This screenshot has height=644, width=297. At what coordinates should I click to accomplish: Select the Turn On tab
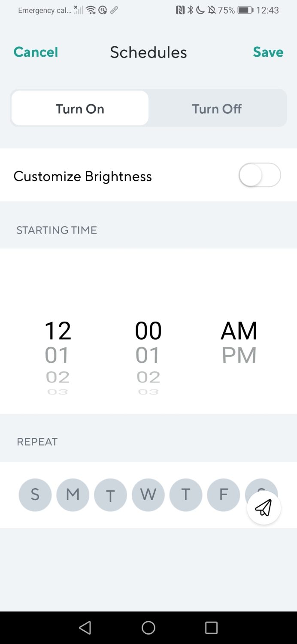point(80,109)
